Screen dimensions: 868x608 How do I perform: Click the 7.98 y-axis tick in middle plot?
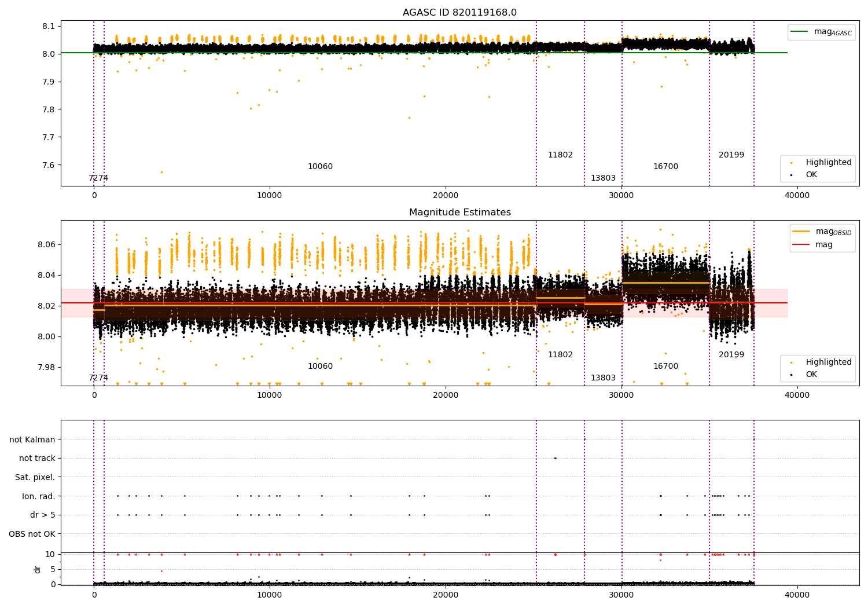(x=46, y=367)
